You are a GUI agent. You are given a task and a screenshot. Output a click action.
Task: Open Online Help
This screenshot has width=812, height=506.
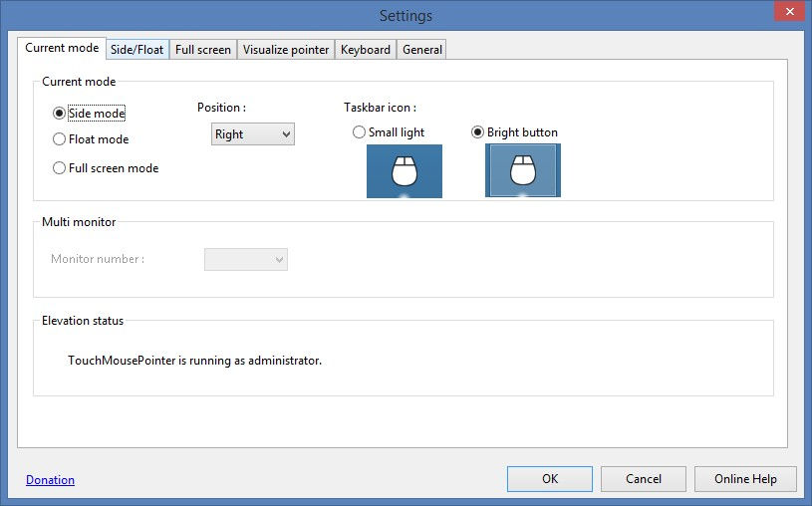(745, 479)
